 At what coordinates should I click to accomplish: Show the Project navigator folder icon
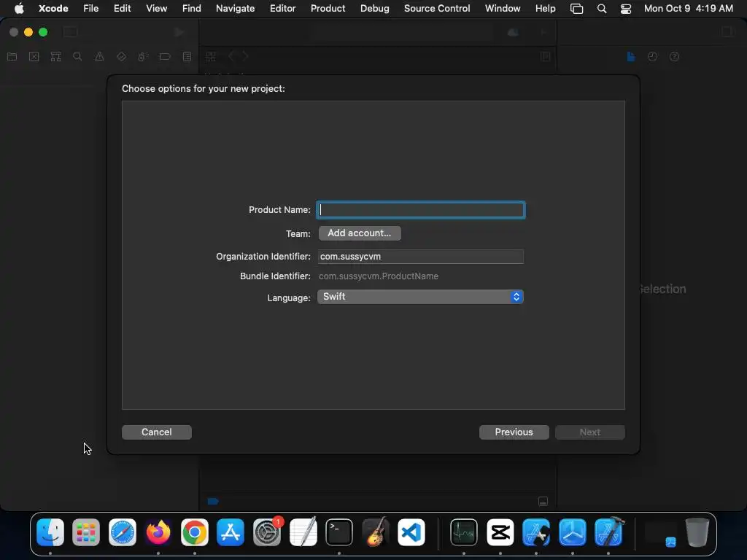tap(12, 57)
